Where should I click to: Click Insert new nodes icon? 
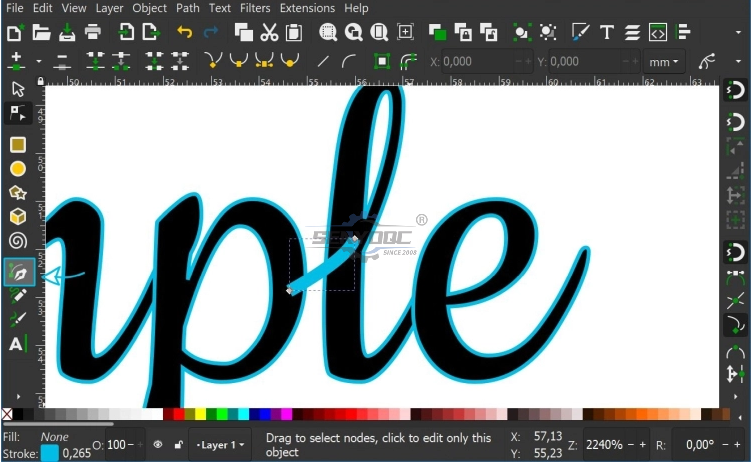(17, 61)
